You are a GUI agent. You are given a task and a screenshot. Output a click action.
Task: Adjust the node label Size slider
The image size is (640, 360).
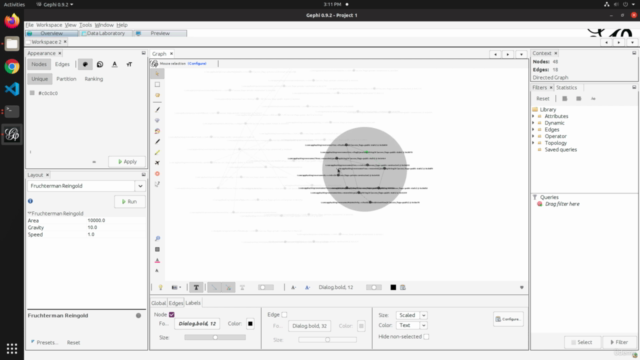[215, 338]
